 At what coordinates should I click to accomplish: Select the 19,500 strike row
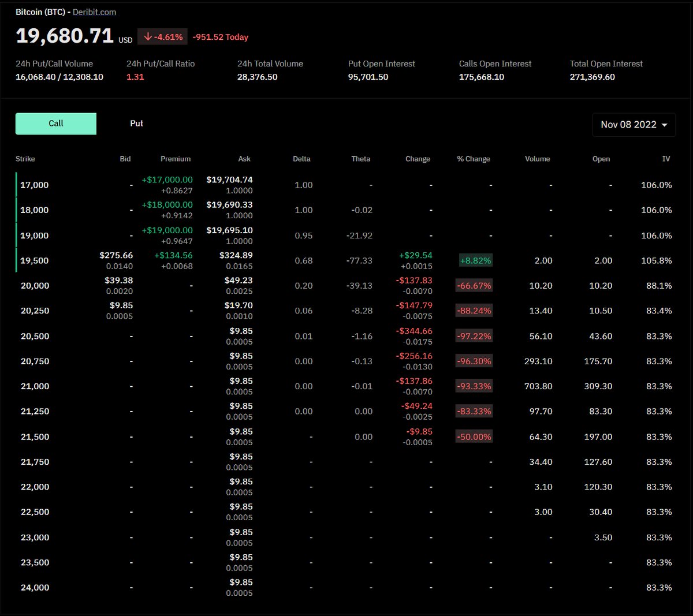click(345, 260)
